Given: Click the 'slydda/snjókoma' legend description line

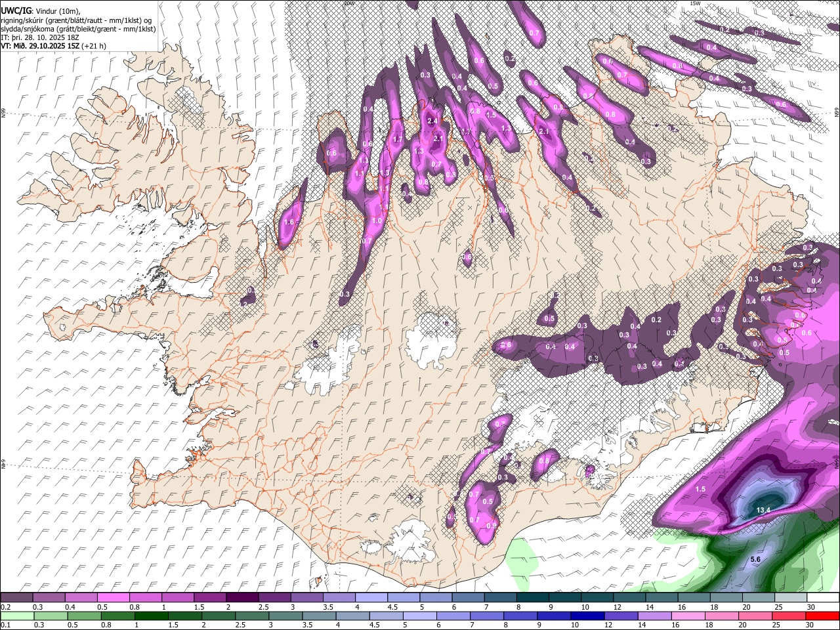Looking at the screenshot, I should 78,29.
